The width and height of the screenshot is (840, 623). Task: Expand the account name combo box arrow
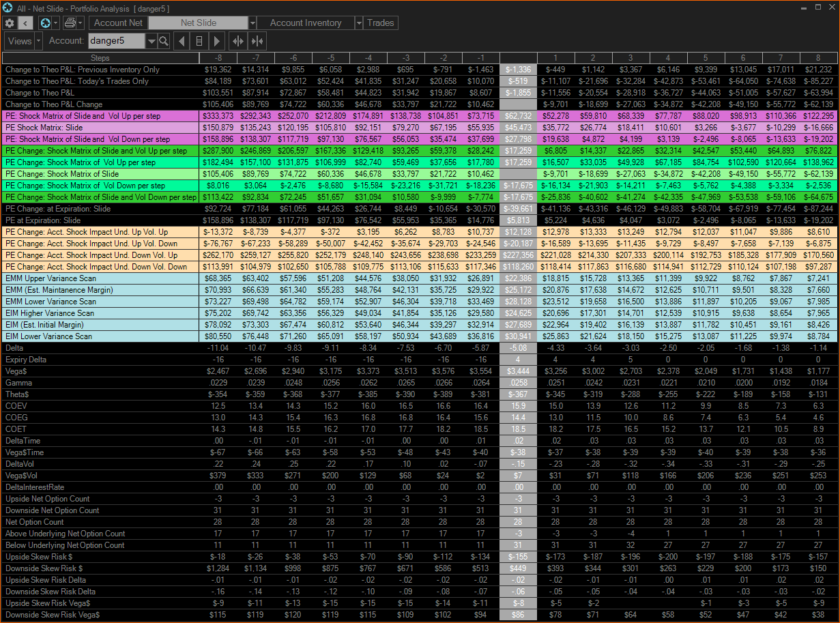tap(151, 41)
